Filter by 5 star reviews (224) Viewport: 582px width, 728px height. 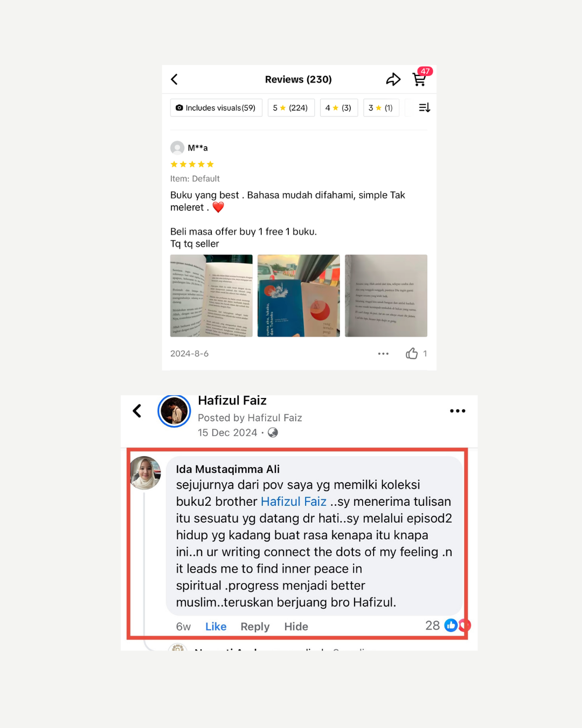pos(291,108)
